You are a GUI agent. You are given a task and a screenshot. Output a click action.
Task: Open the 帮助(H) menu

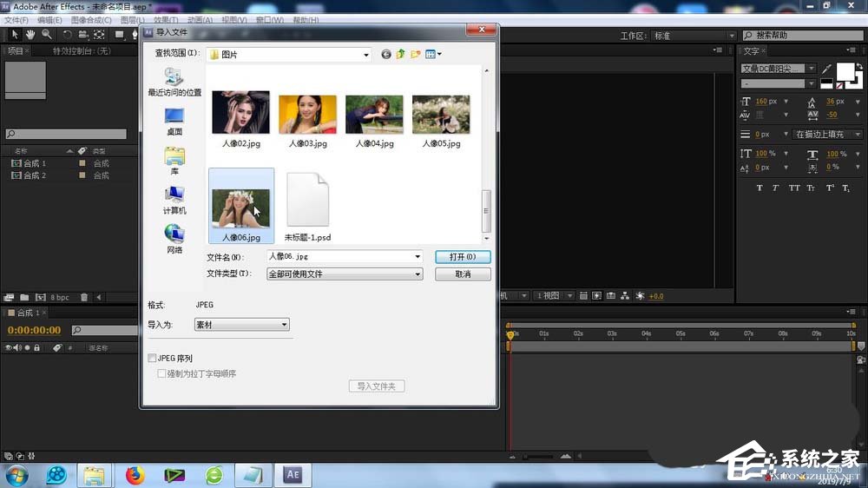(x=307, y=19)
